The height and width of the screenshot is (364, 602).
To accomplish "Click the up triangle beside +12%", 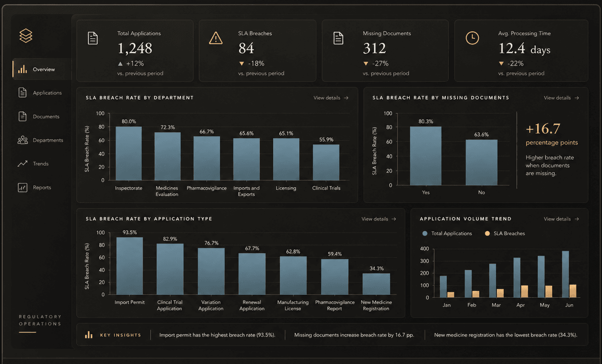I will [120, 63].
